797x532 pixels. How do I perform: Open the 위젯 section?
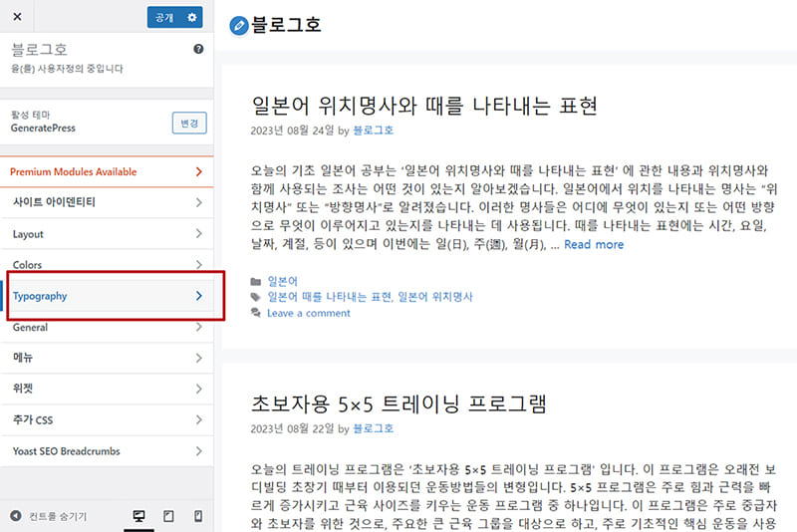(x=107, y=389)
